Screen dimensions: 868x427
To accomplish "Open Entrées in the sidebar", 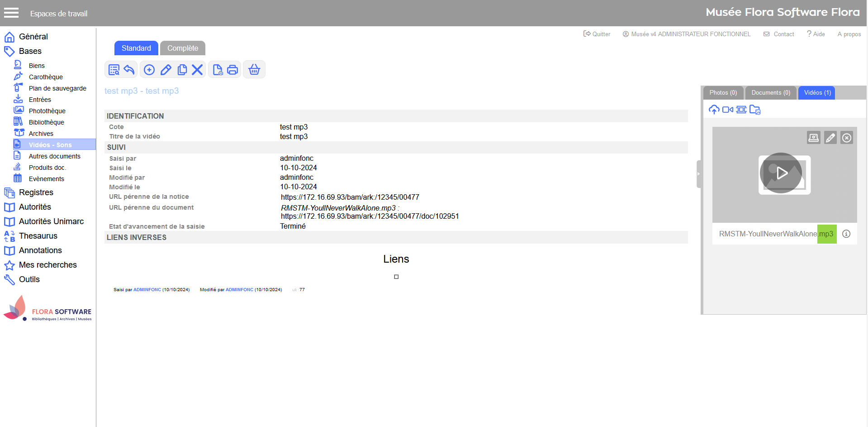I will coord(40,100).
